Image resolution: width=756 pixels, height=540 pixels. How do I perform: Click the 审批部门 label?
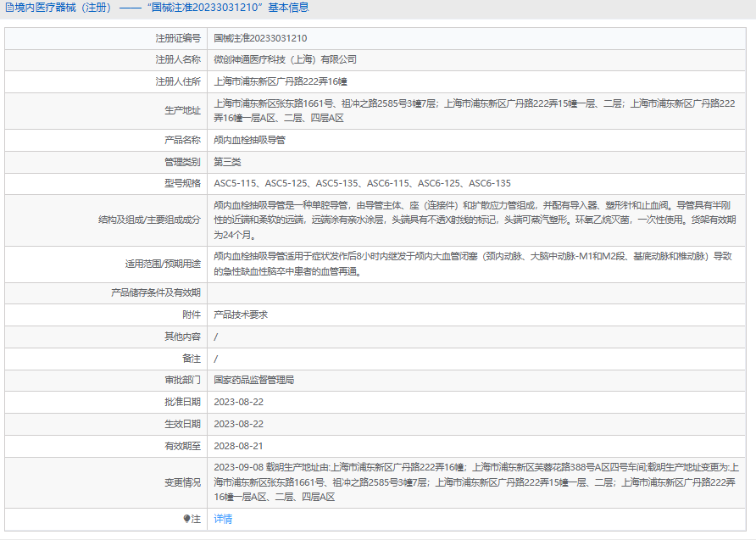coord(182,380)
